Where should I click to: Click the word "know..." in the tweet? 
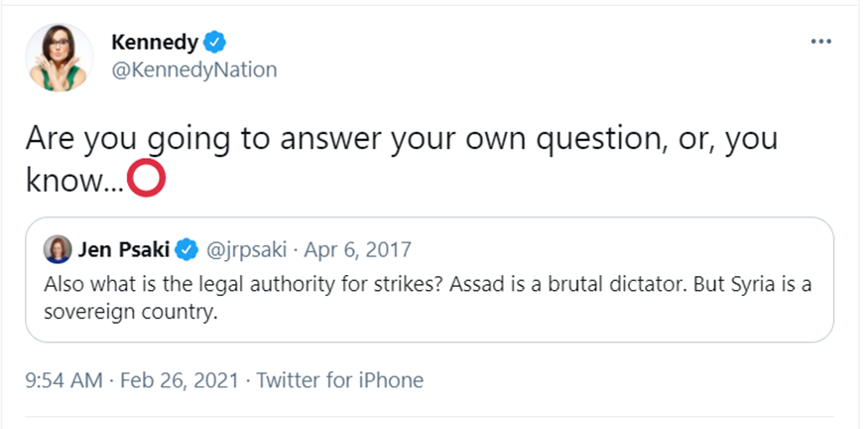coord(71,180)
